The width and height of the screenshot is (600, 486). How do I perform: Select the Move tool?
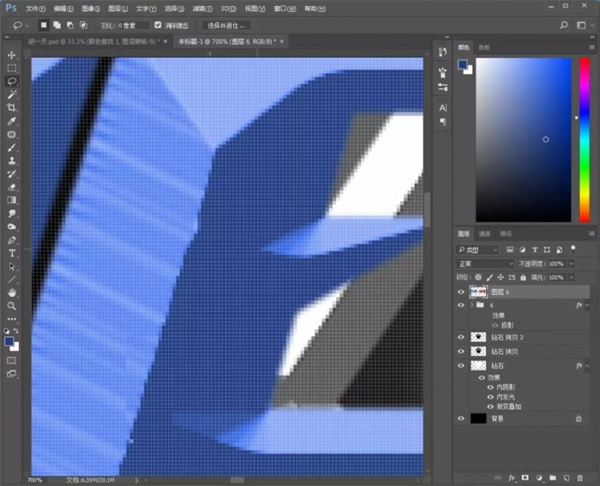tap(12, 54)
